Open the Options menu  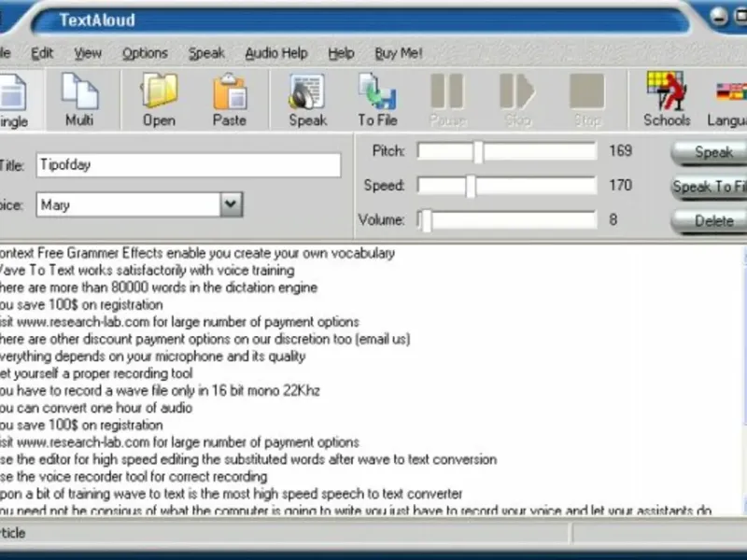tap(145, 53)
